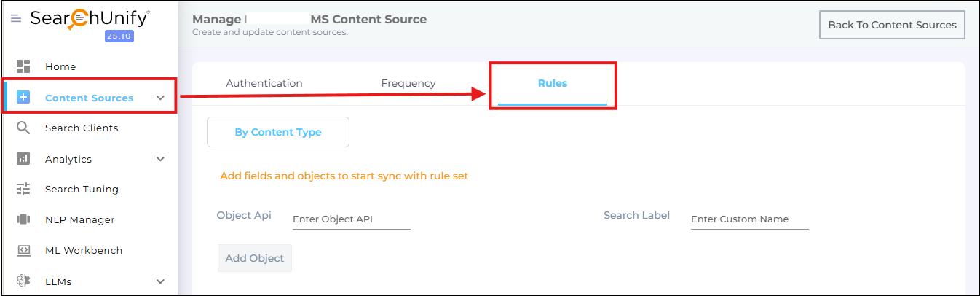The height and width of the screenshot is (296, 980).
Task: Open the Search Tuning sliders icon
Action: pyautogui.click(x=23, y=189)
